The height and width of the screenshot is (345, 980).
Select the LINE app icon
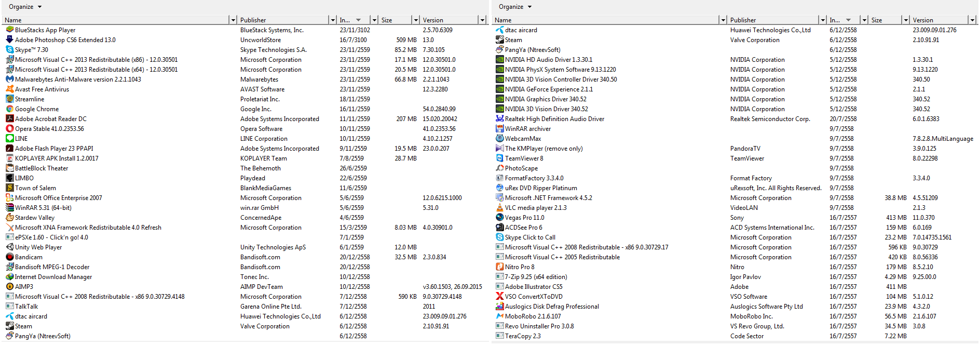10,139
